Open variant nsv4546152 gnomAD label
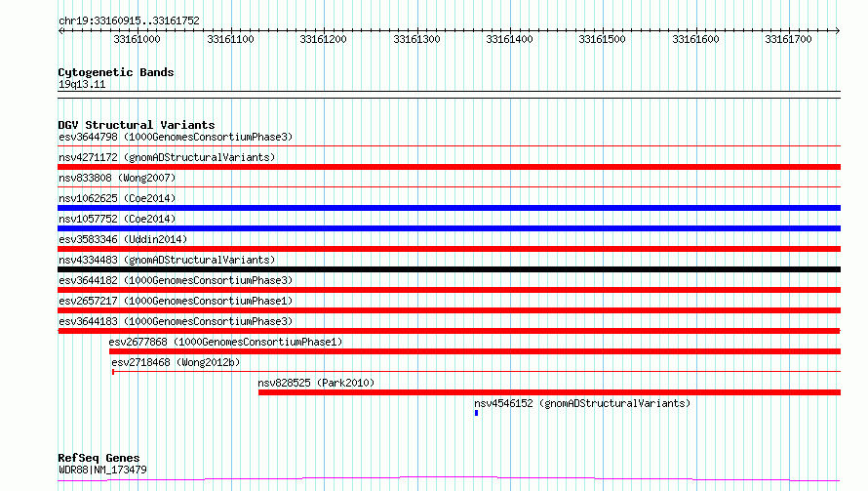This screenshot has width=868, height=491. pyautogui.click(x=582, y=403)
